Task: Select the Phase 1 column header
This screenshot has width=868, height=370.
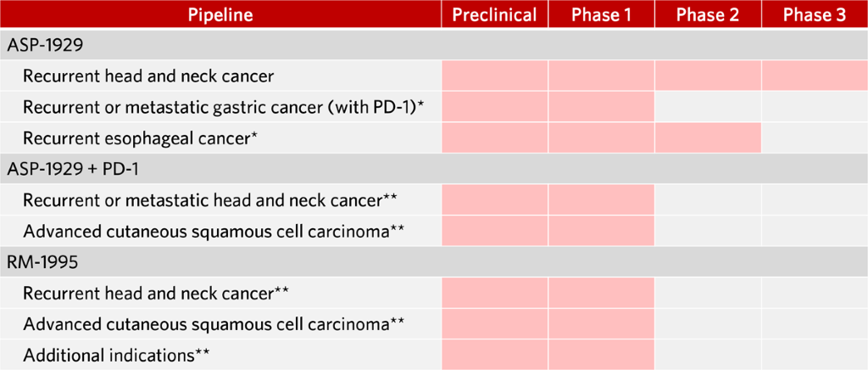Action: point(602,15)
